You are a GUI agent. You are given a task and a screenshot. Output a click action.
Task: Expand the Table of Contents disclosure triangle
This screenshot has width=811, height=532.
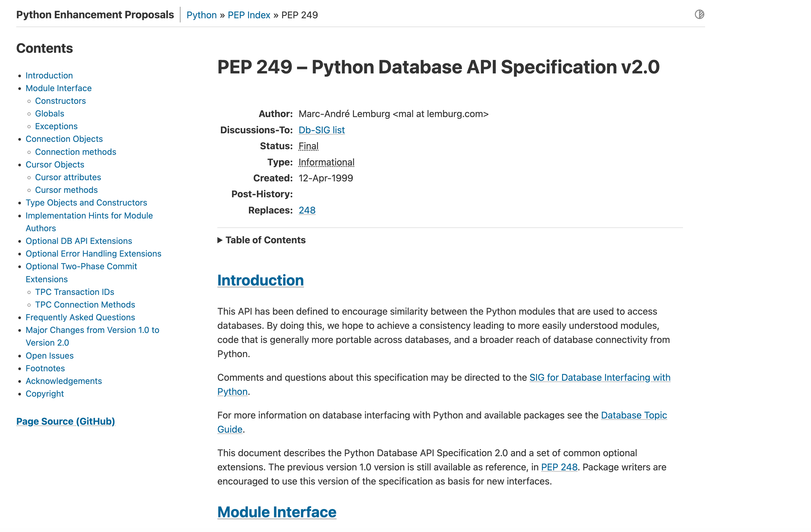pos(220,240)
